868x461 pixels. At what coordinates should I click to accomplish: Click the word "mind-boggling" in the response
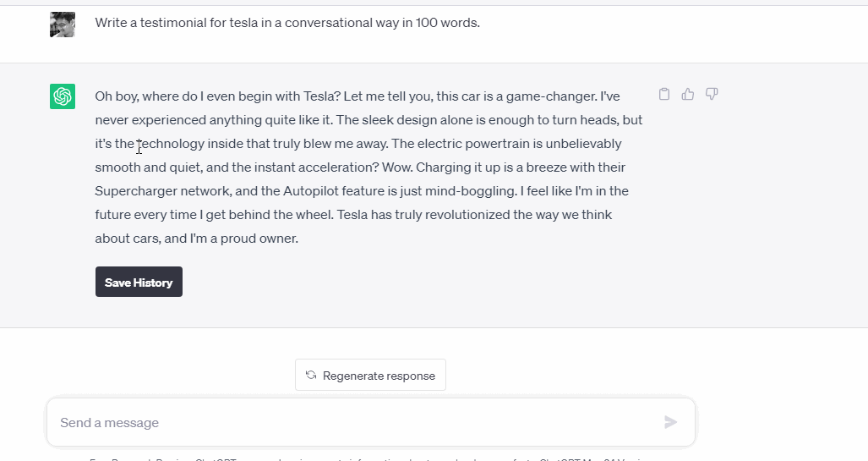click(477, 191)
